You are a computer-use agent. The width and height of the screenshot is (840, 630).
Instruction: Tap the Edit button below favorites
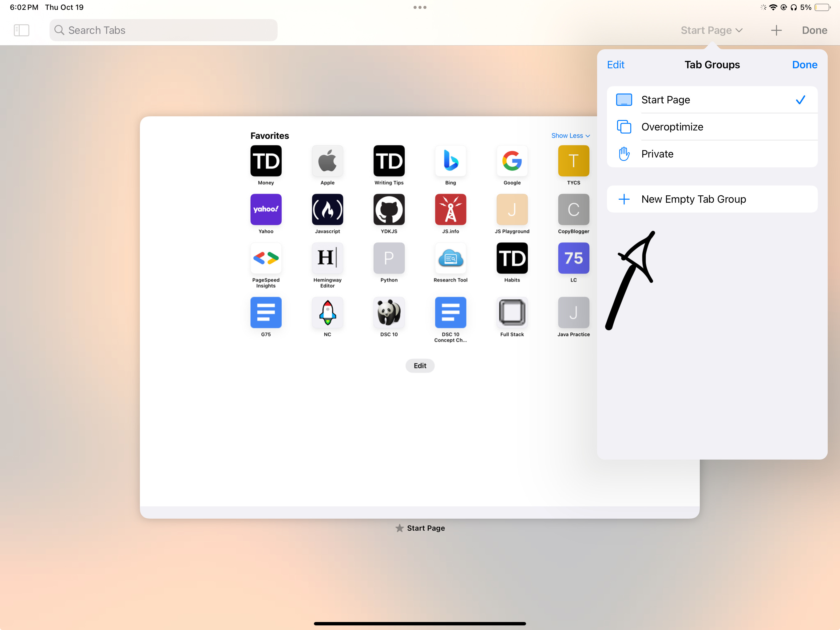[420, 365]
